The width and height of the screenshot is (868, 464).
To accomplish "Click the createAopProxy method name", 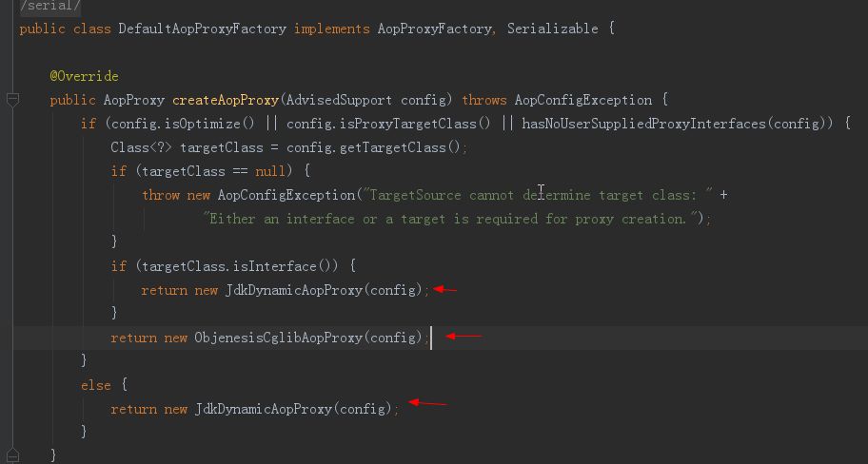I will tap(226, 100).
